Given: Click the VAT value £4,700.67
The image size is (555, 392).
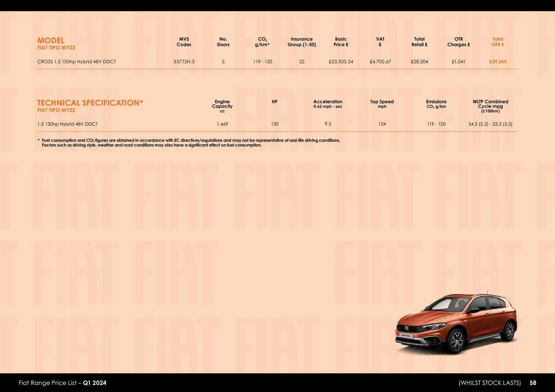Looking at the screenshot, I should point(380,61).
